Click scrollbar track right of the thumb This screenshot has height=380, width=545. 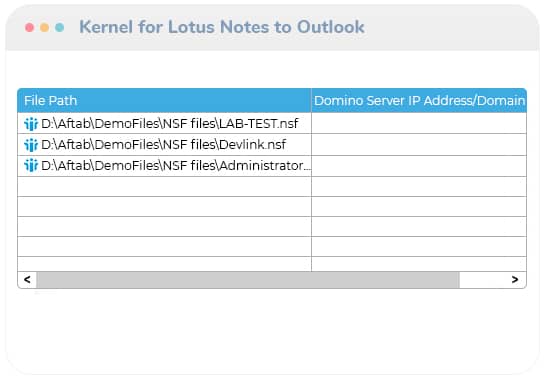(x=483, y=280)
